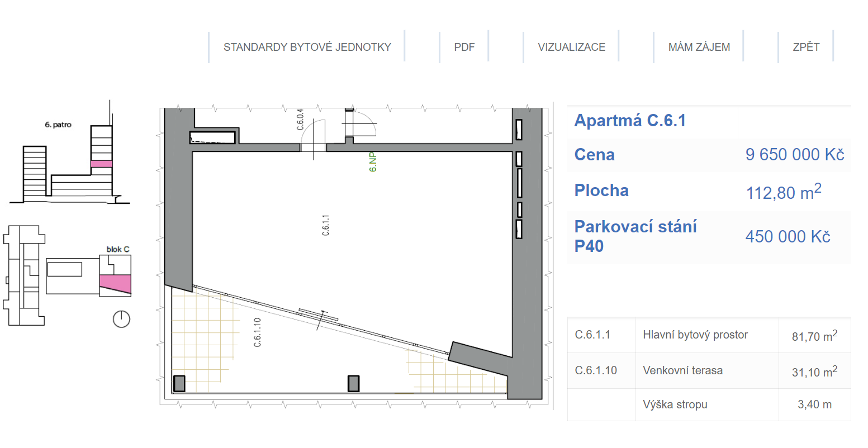Viewport: 868px width, 448px height.
Task: Select room label C.6.1.10 on floor plan
Action: click(x=258, y=332)
